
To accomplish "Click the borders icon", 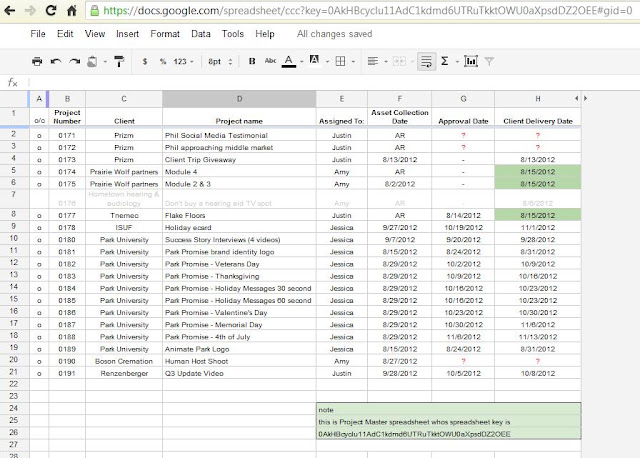I will coord(340,61).
